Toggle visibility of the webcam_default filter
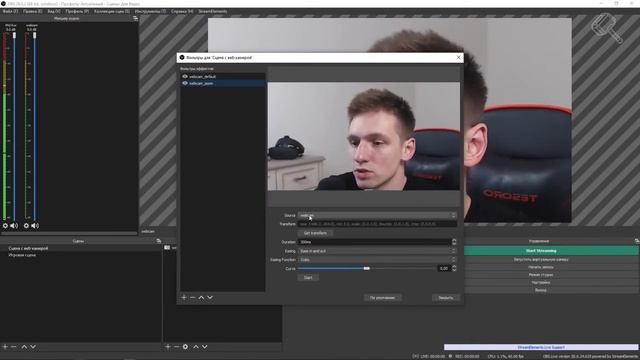Screen dimensions: 640x360 (185, 76)
